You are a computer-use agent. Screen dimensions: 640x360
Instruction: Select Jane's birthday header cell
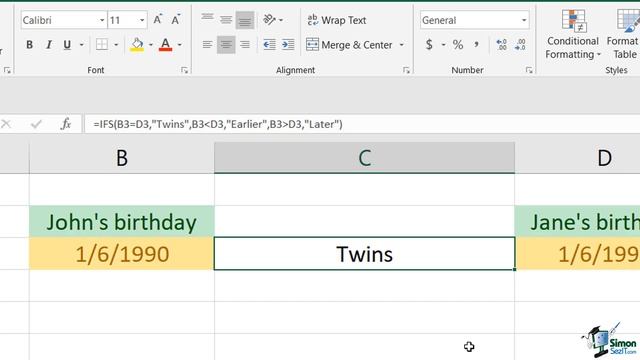pos(578,222)
